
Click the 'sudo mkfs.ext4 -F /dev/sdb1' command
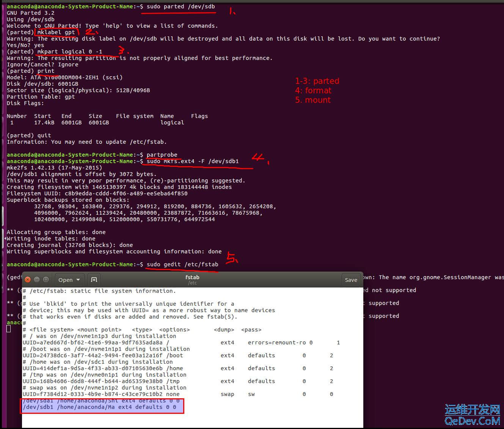(193, 161)
